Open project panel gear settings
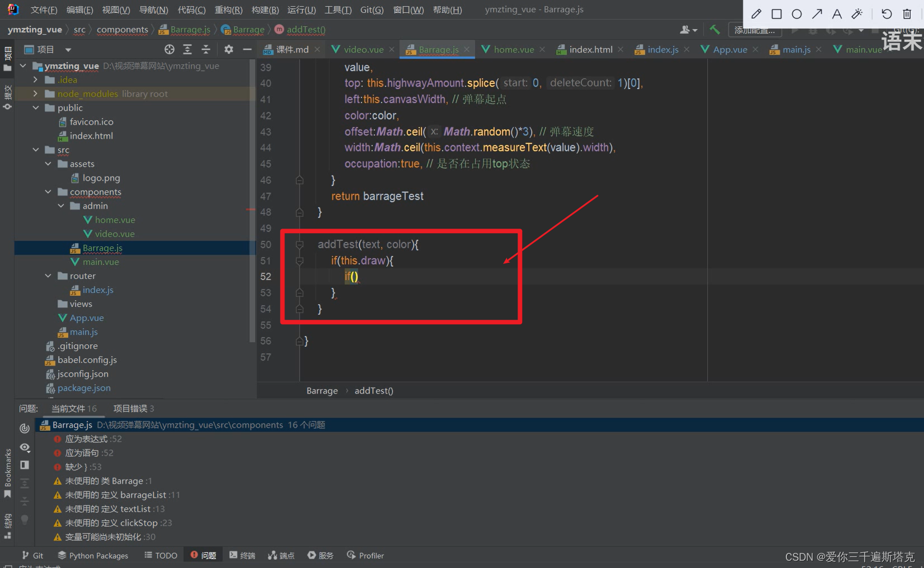Image resolution: width=924 pixels, height=568 pixels. coord(229,50)
